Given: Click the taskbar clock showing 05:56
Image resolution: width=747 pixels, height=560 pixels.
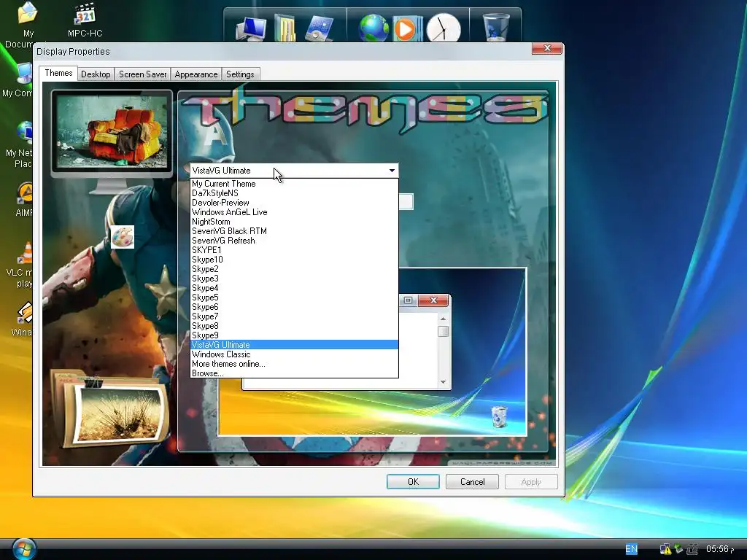Looking at the screenshot, I should [x=720, y=549].
